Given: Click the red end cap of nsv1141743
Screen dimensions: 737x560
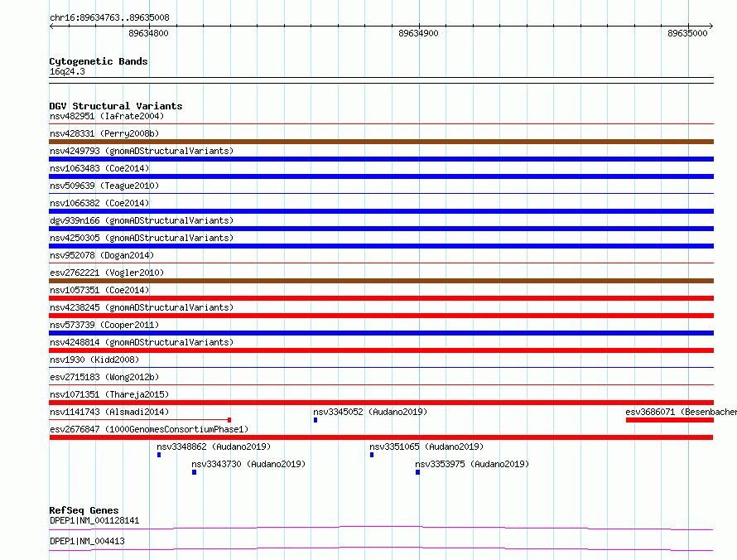Looking at the screenshot, I should point(229,420).
